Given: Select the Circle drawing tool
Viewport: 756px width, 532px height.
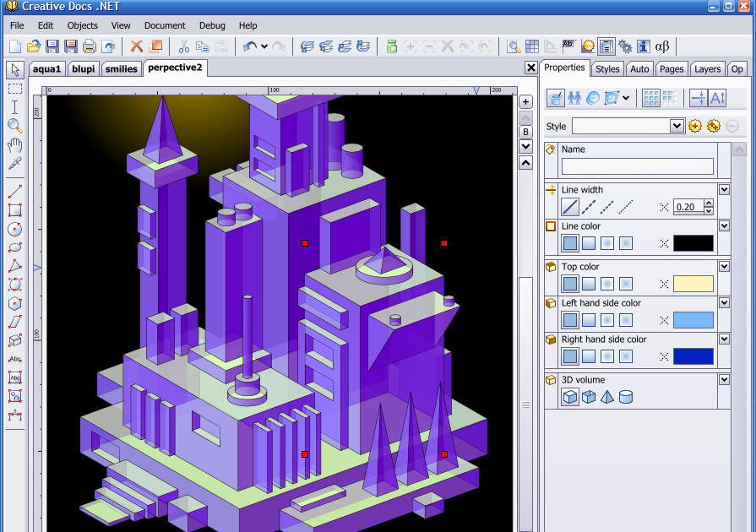Looking at the screenshot, I should [x=14, y=228].
